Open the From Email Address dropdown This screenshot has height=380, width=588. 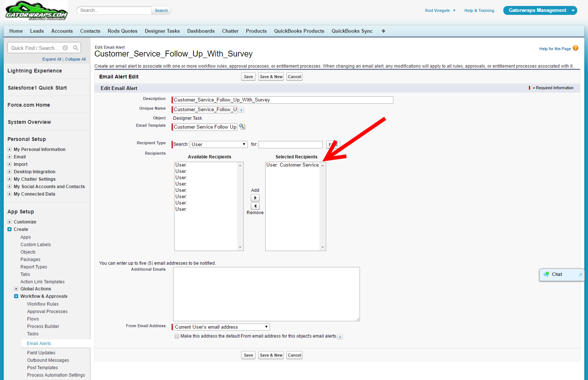(221, 327)
